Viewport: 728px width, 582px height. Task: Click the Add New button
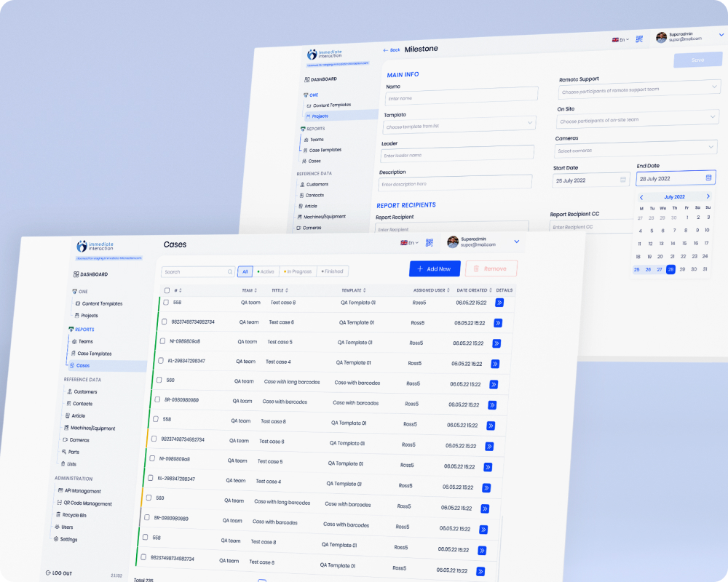click(x=435, y=268)
